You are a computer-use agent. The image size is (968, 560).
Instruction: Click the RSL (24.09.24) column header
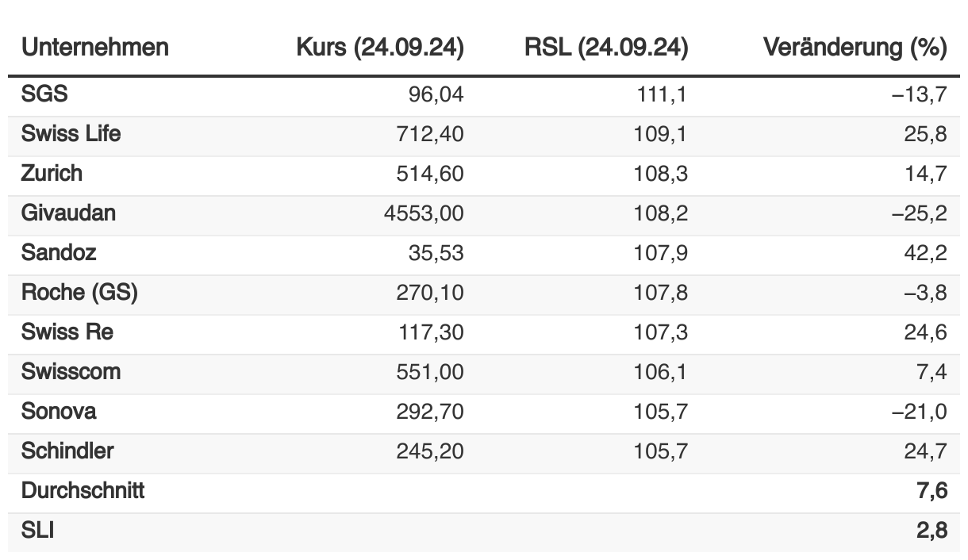click(605, 48)
